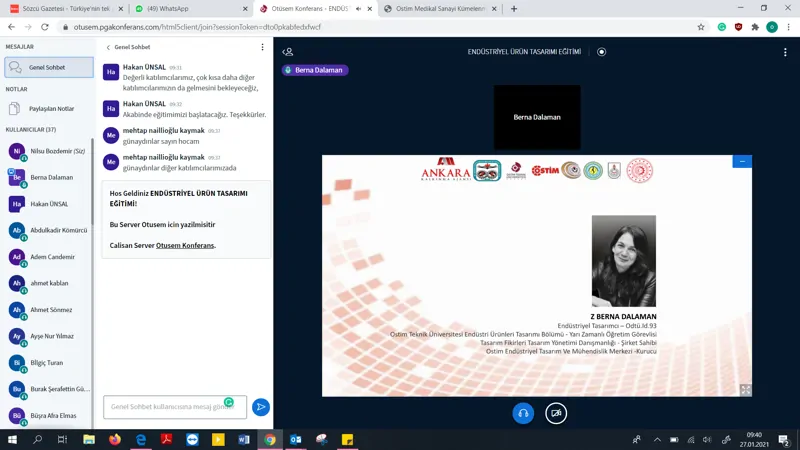Open File Explorer from the taskbar
This screenshot has height=450, width=800.
89,439
